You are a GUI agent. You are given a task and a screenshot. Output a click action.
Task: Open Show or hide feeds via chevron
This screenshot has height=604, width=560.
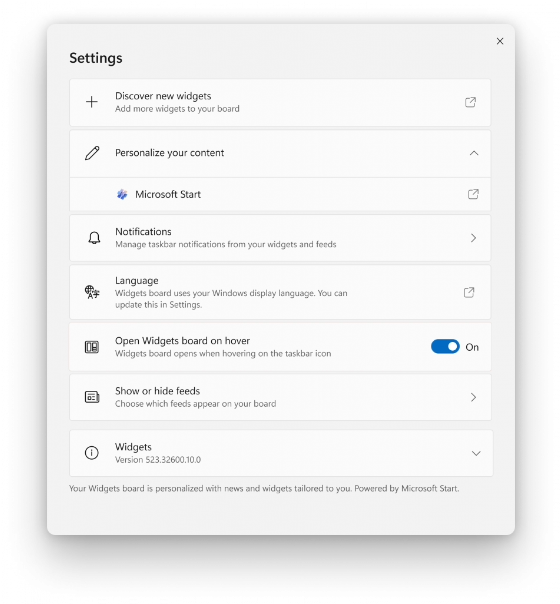[x=473, y=397]
